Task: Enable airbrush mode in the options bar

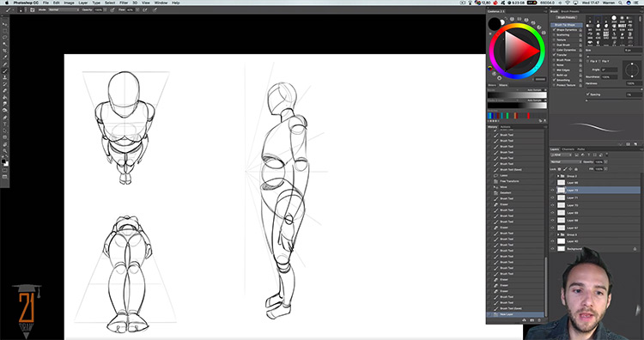Action: pyautogui.click(x=145, y=9)
